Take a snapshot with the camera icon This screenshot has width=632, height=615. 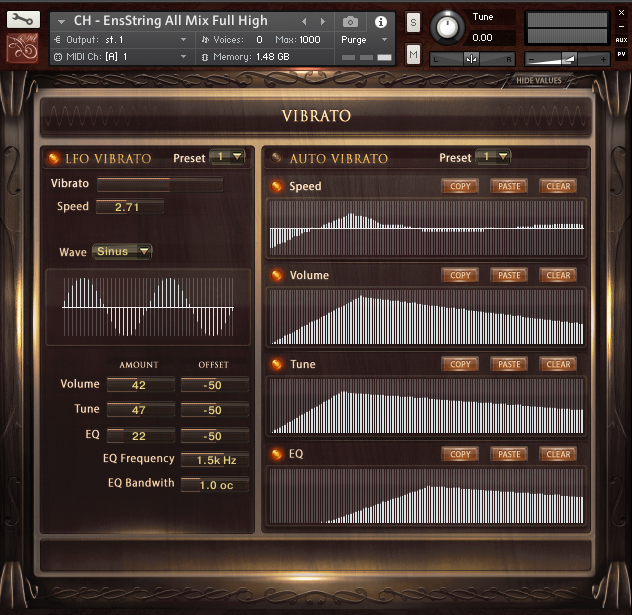pyautogui.click(x=350, y=22)
